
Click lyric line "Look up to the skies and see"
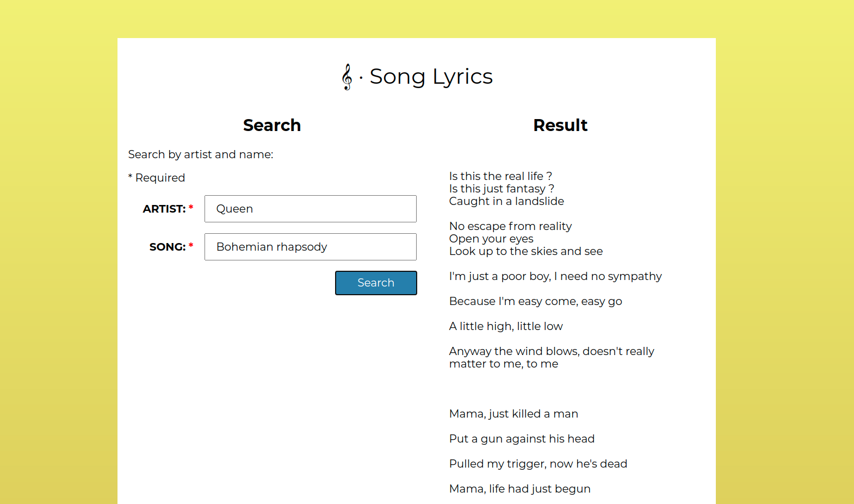[526, 251]
